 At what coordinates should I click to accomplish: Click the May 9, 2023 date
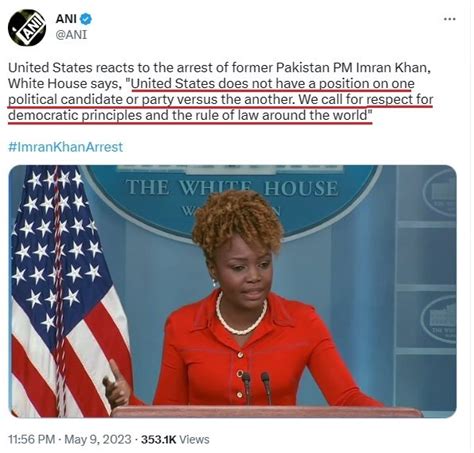pyautogui.click(x=98, y=439)
